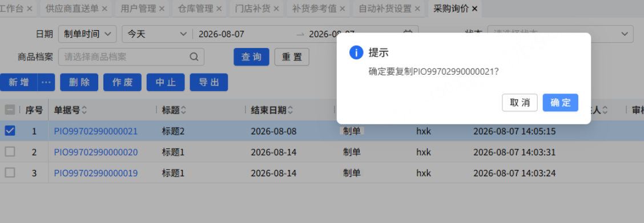Click timestamp 2026-08-07 14:03:31
Screen dimensions: 644x223
point(514,152)
